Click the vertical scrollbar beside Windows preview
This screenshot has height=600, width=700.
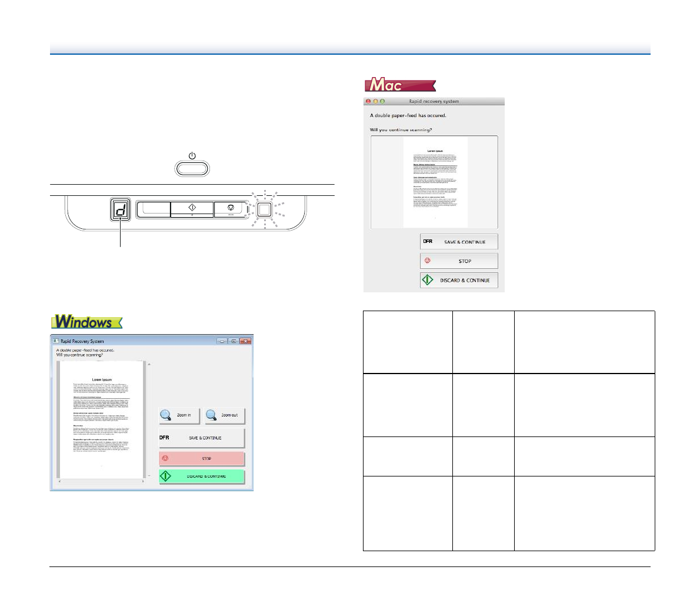coord(149,419)
